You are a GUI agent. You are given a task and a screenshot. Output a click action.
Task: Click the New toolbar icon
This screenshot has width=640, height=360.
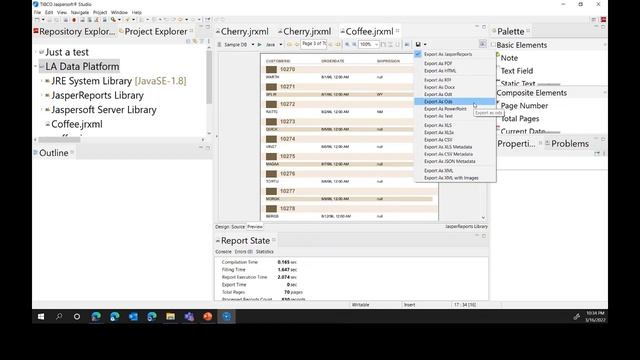(37, 20)
